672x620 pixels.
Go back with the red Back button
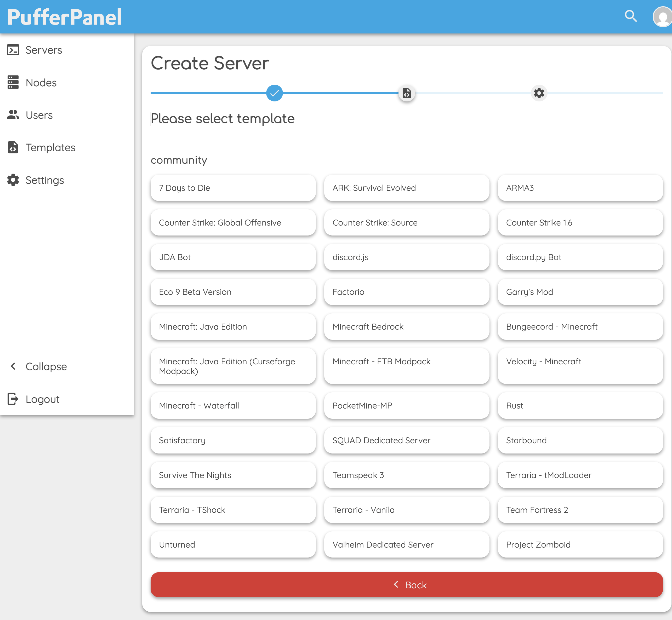click(407, 585)
